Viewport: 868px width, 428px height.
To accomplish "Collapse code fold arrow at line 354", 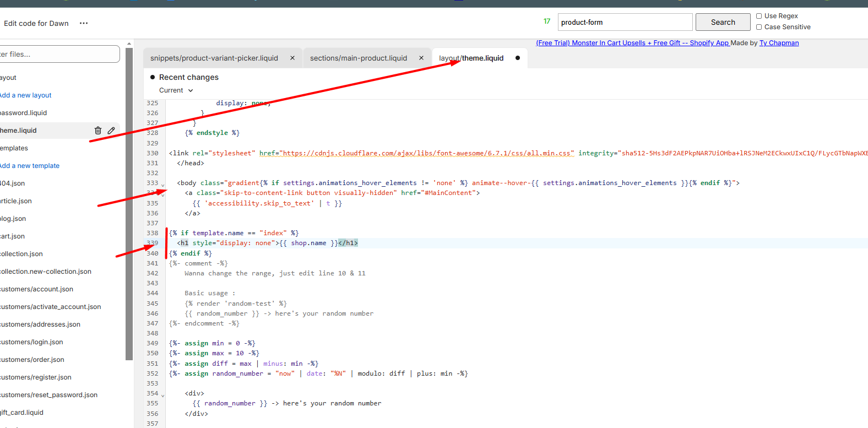I will point(162,396).
